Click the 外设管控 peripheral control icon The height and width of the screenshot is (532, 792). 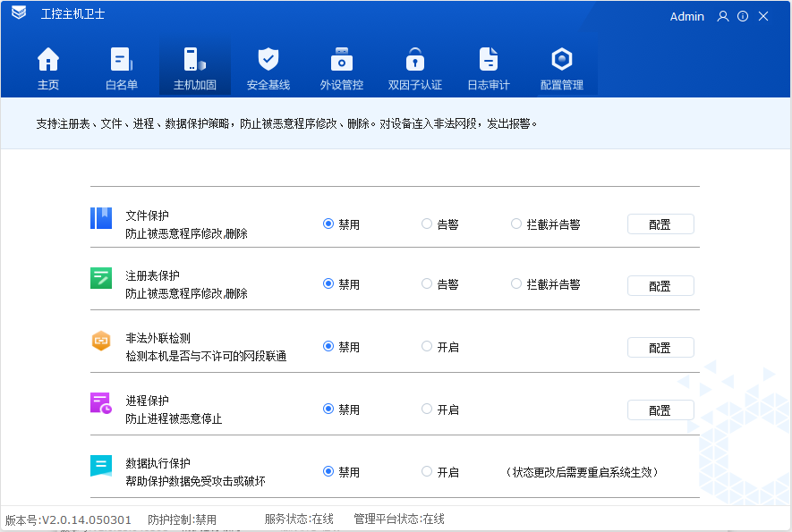coord(341,61)
